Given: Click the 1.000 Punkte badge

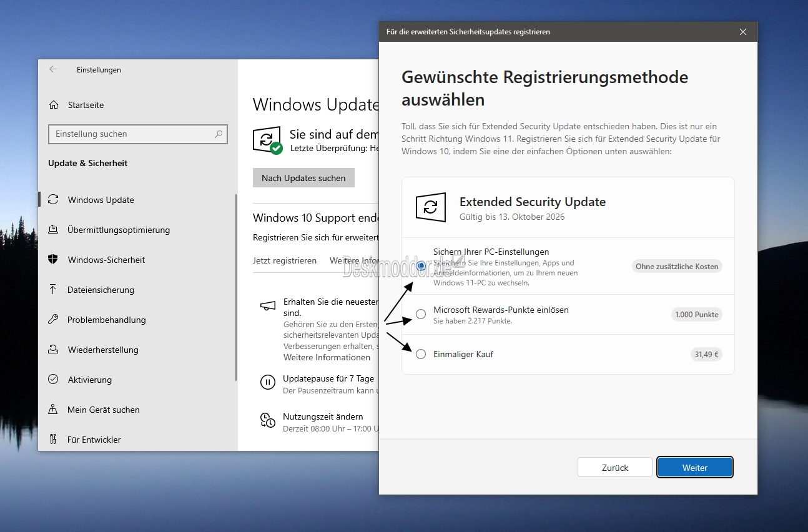Looking at the screenshot, I should point(697,314).
